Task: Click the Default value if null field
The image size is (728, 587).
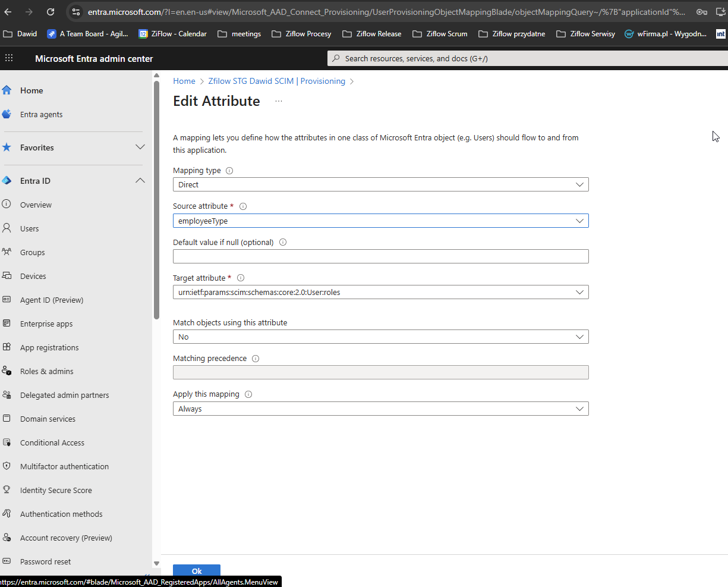Action: [380, 256]
